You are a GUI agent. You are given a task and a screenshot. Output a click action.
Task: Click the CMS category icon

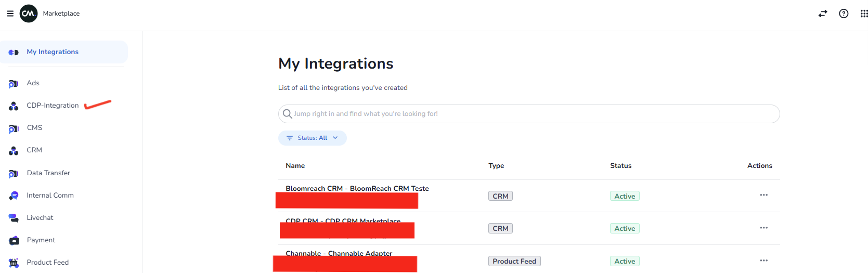14,128
